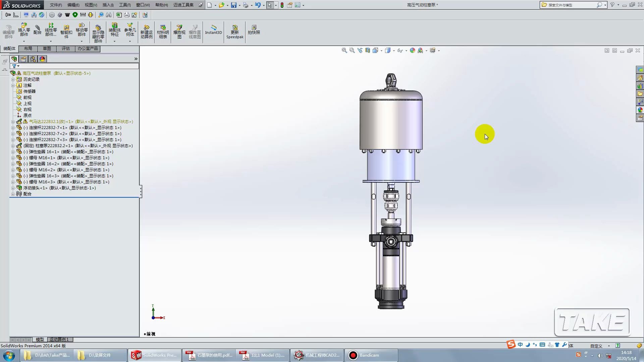Open the Appearances tab in task pane
Screen dimensions: 644x362
click(640, 110)
